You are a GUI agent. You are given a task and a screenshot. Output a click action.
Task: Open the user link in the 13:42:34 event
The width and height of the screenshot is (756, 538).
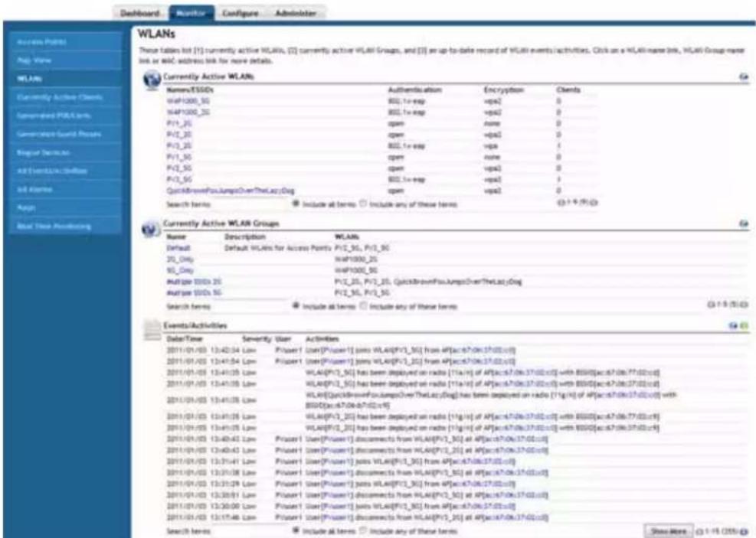tap(337, 351)
